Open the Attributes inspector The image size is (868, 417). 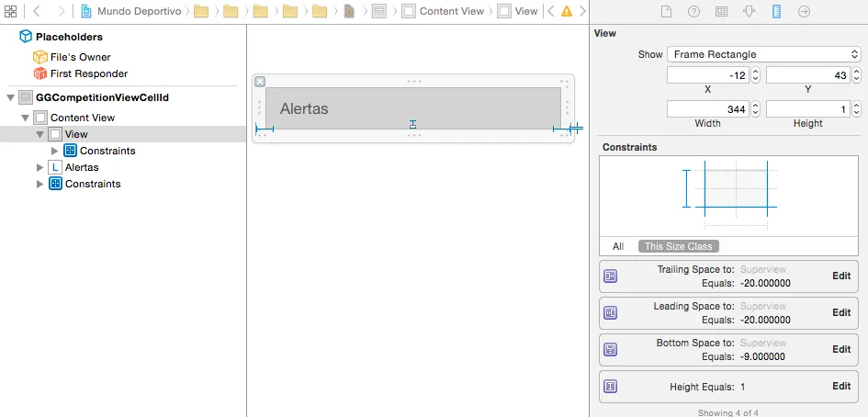tap(749, 12)
